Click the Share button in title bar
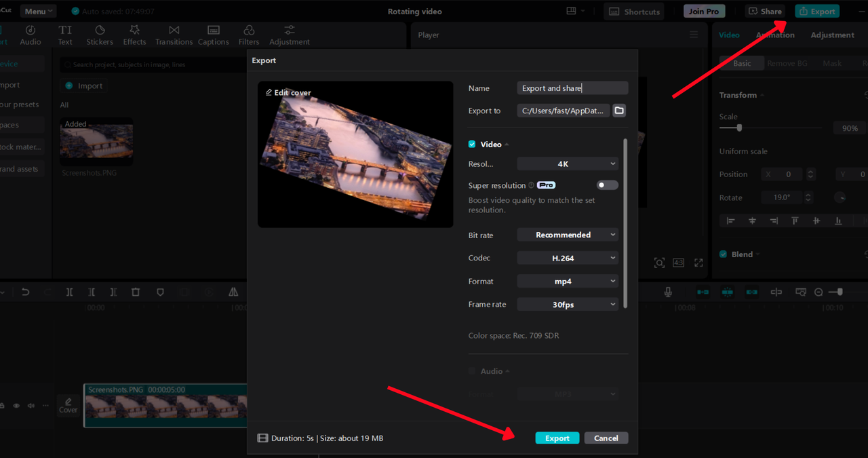The image size is (868, 458). [765, 11]
